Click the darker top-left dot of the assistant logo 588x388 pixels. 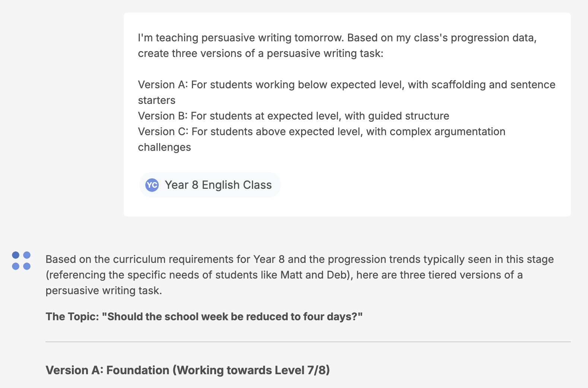pos(16,255)
